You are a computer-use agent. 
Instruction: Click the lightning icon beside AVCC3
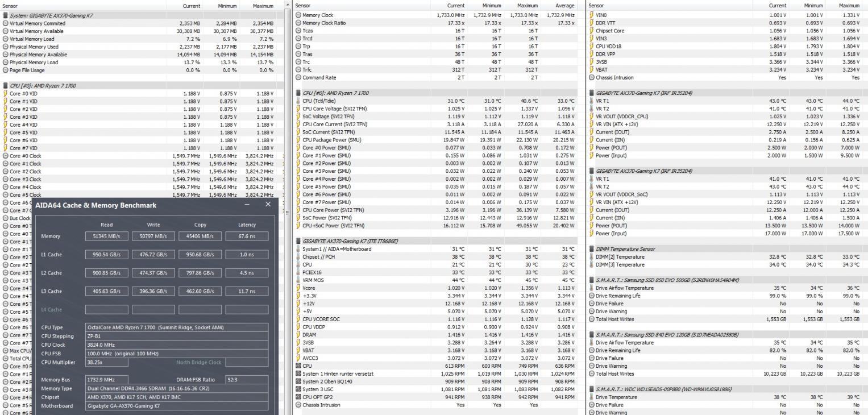click(x=298, y=358)
